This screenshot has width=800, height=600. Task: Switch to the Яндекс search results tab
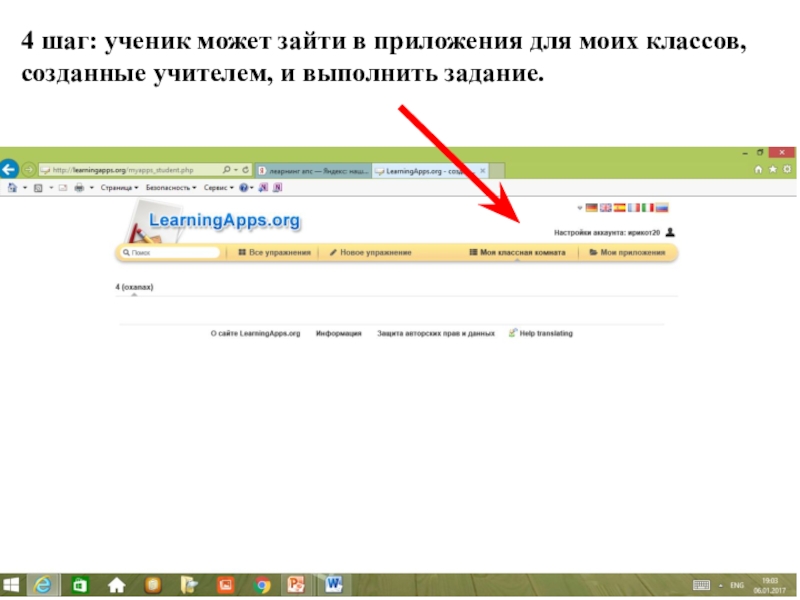coord(313,171)
